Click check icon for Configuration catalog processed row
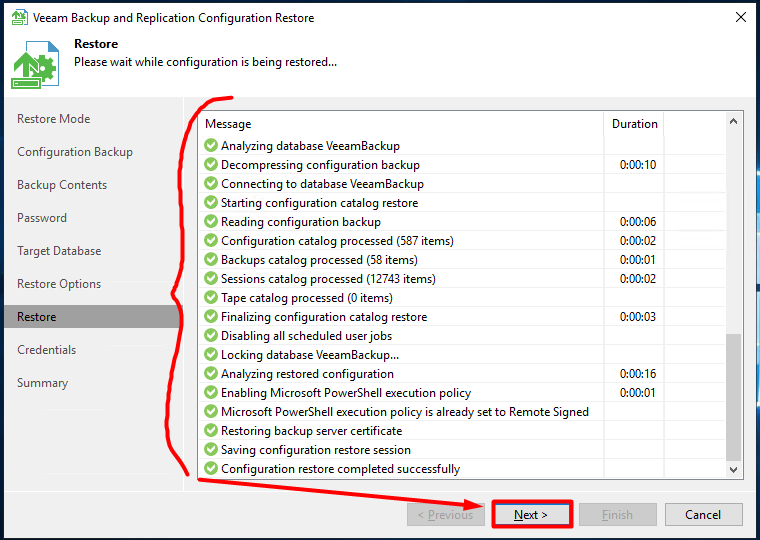This screenshot has width=760, height=540. (211, 240)
